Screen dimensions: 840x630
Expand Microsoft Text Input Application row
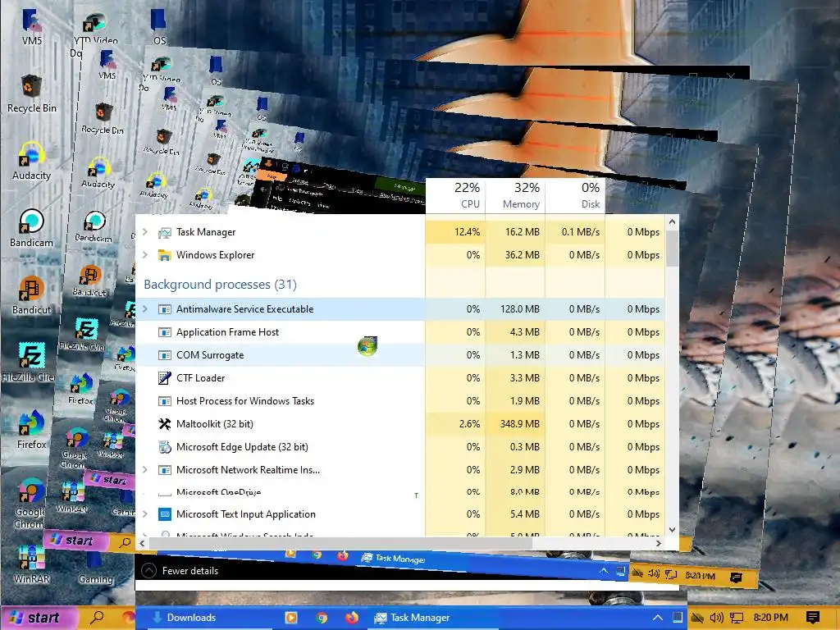[x=145, y=514]
